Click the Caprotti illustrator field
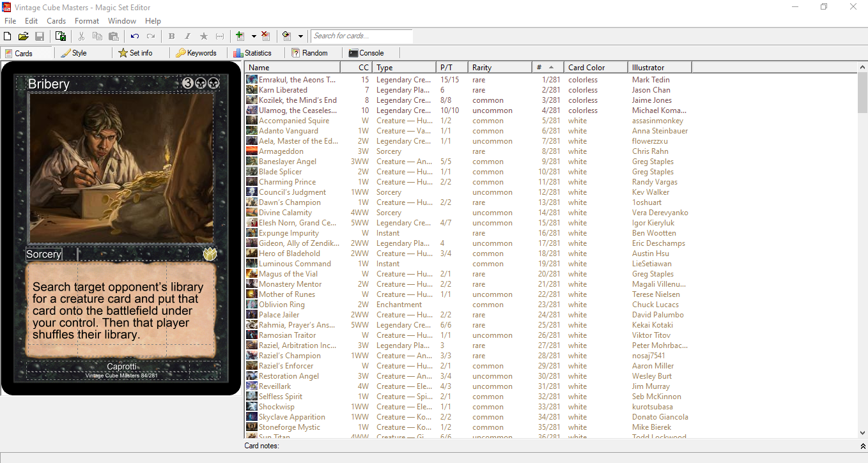Image resolution: width=868 pixels, height=463 pixels. [x=121, y=367]
